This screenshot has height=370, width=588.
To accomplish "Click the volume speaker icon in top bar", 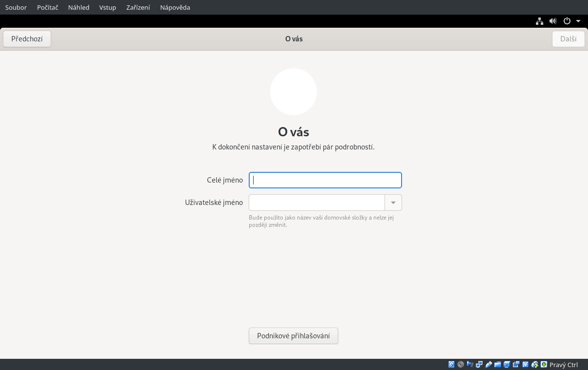I will pos(553,21).
